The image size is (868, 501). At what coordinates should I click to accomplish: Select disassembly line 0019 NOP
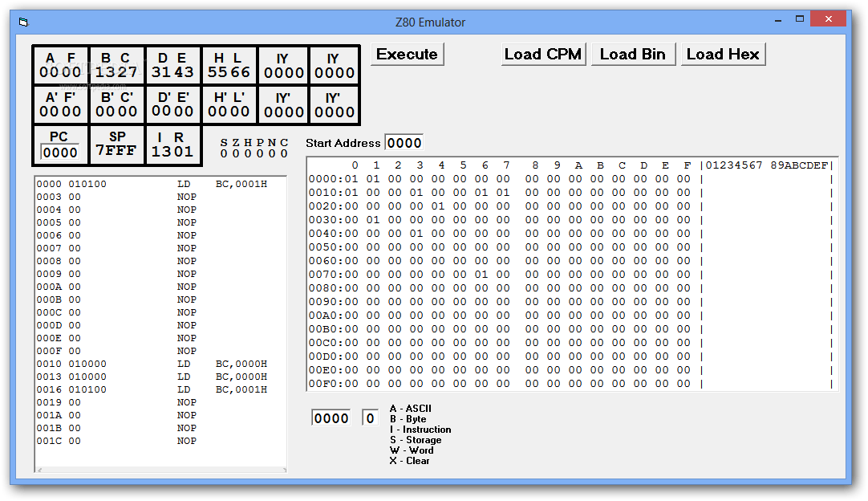(x=116, y=402)
